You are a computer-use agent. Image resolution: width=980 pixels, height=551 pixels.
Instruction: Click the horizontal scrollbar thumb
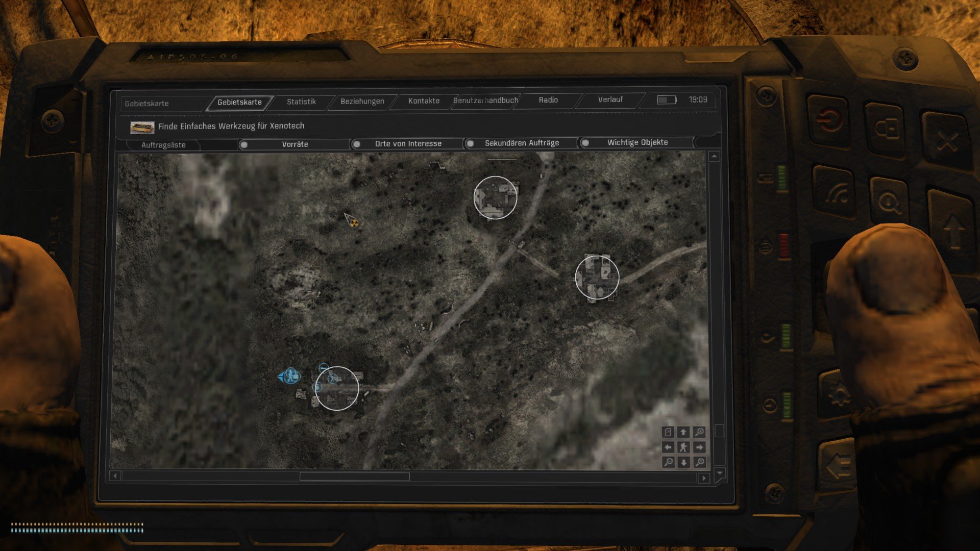coord(354,477)
